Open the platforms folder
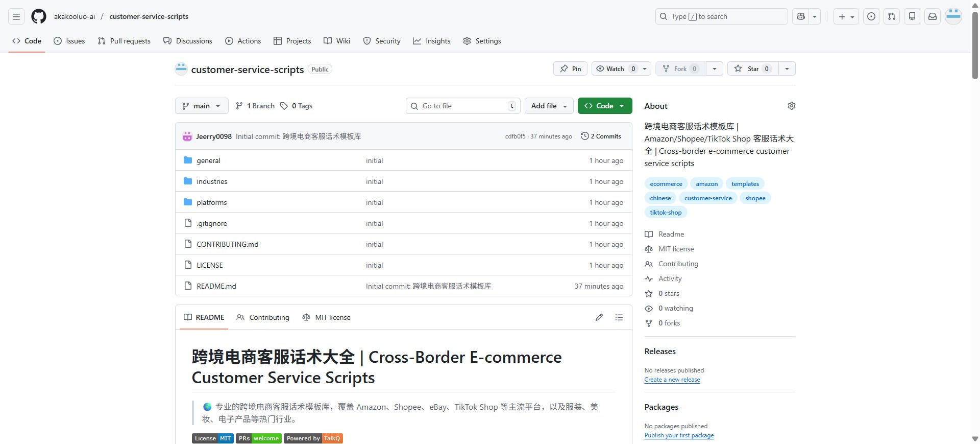The width and height of the screenshot is (980, 444). pos(212,202)
